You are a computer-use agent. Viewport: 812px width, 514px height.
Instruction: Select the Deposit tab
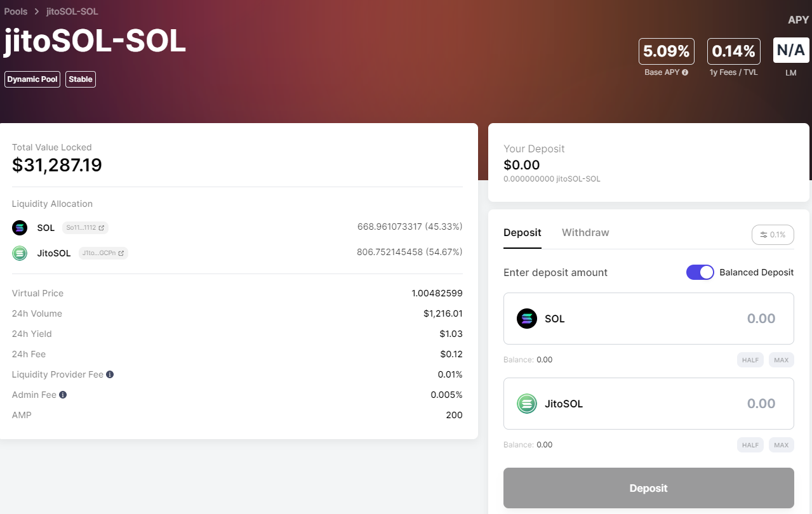point(522,233)
